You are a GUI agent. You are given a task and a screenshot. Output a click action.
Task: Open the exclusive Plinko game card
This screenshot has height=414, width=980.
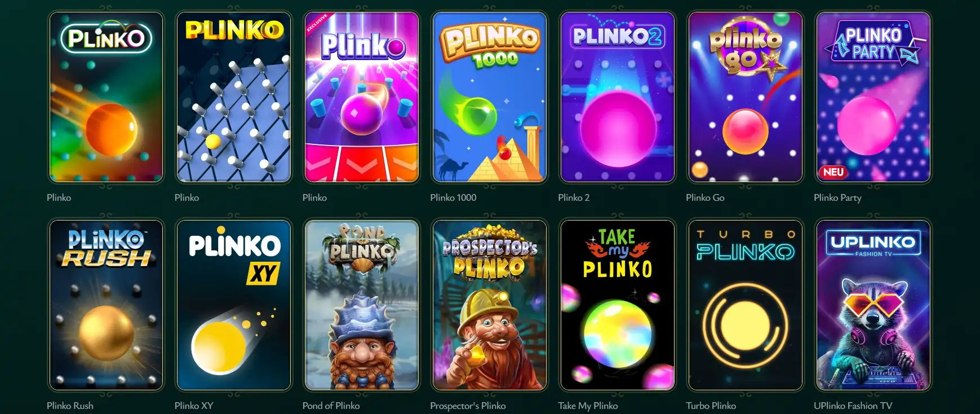[362, 97]
